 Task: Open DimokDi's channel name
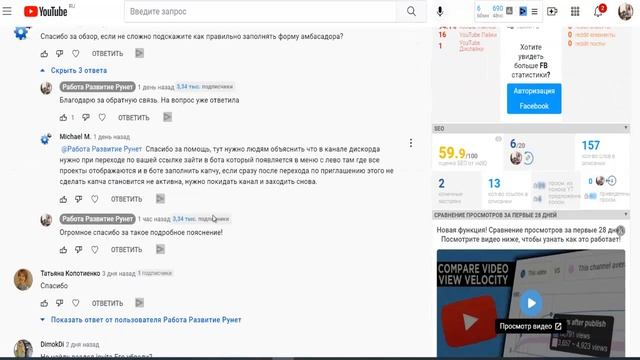52,344
